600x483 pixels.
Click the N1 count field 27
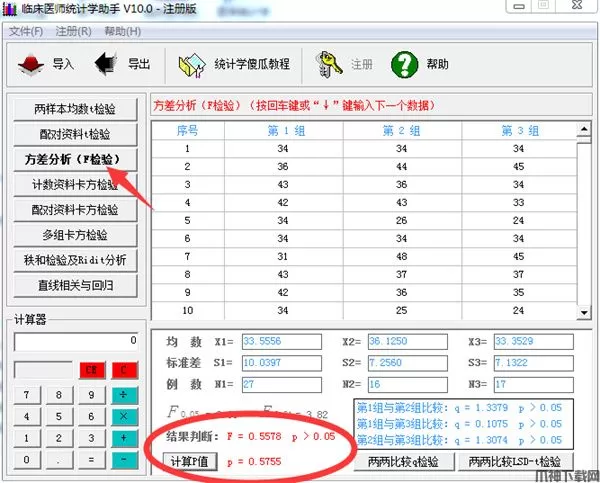282,385
